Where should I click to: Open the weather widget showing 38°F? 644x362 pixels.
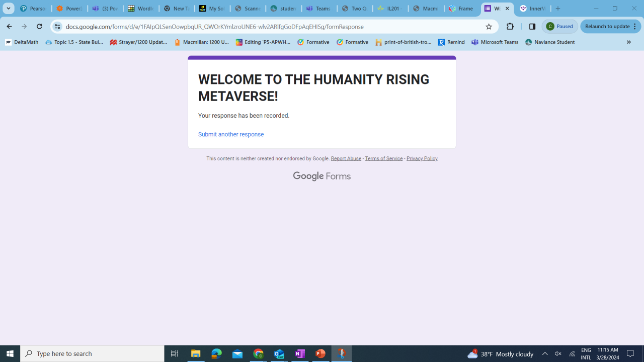pos(500,354)
